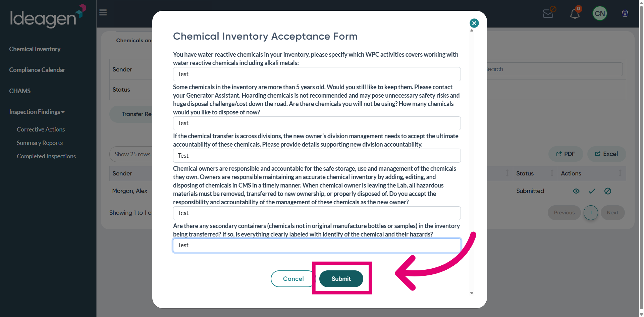Reject the submitted request with ban icon
Image resolution: width=644 pixels, height=317 pixels.
coord(608,191)
